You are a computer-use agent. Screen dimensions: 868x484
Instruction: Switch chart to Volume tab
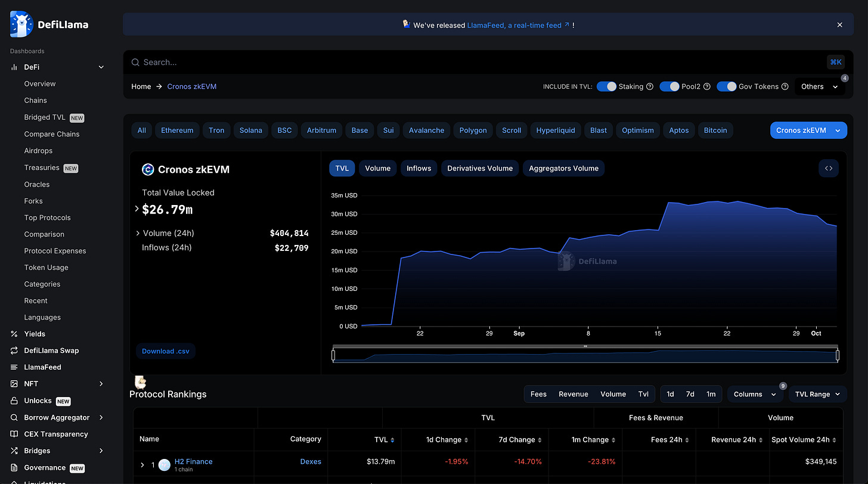point(378,168)
